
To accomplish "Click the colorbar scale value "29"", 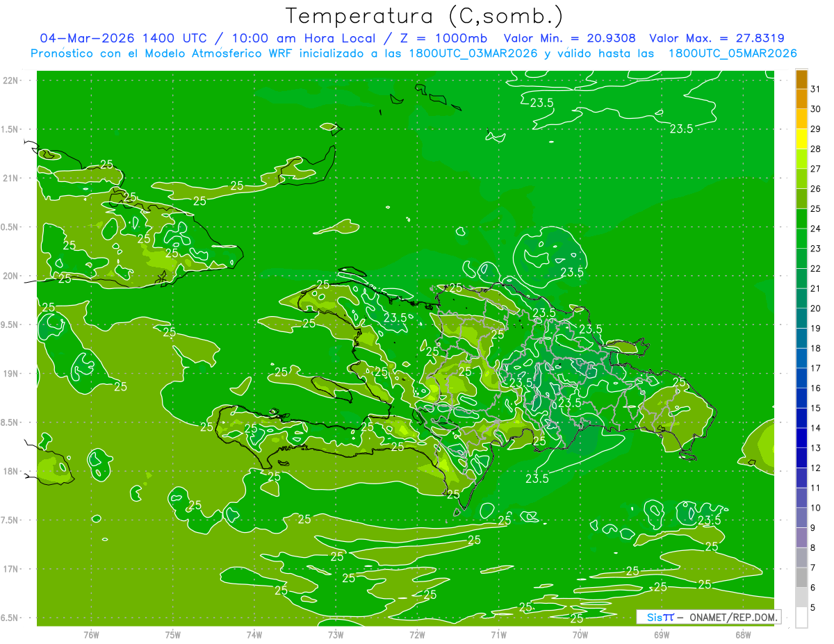I will point(815,129).
